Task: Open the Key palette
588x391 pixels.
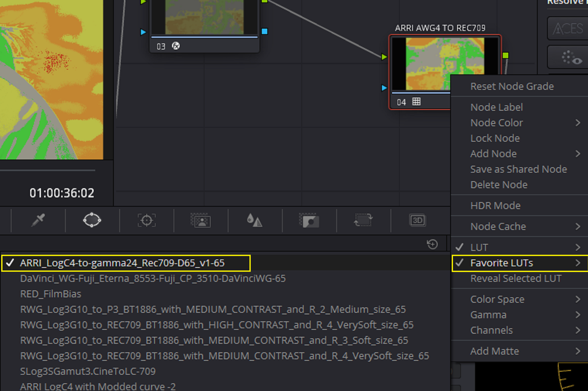Action: click(x=309, y=220)
